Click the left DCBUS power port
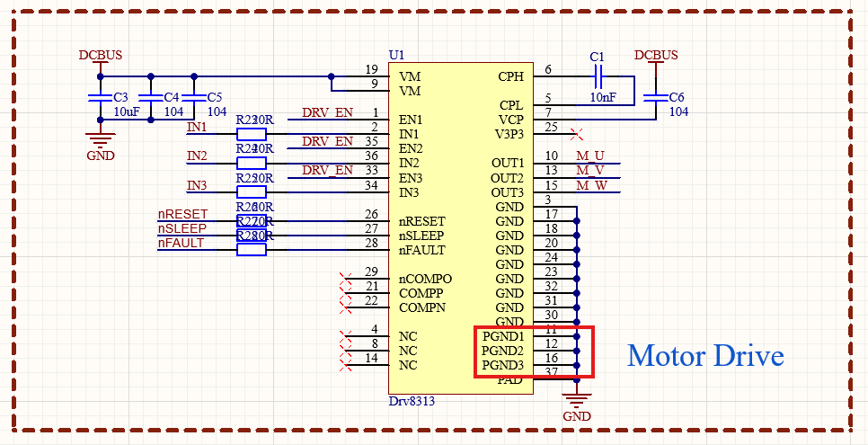868x445 pixels. coord(101,56)
